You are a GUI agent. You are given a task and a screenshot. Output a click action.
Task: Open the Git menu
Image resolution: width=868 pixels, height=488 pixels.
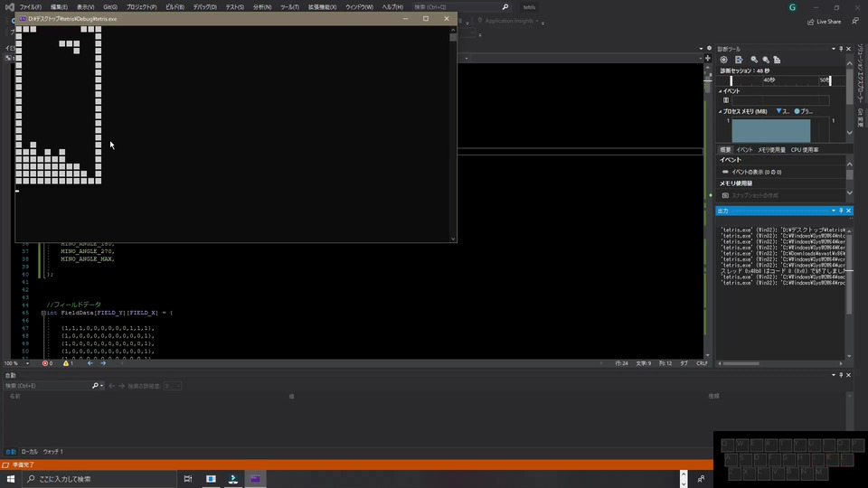pyautogui.click(x=110, y=7)
